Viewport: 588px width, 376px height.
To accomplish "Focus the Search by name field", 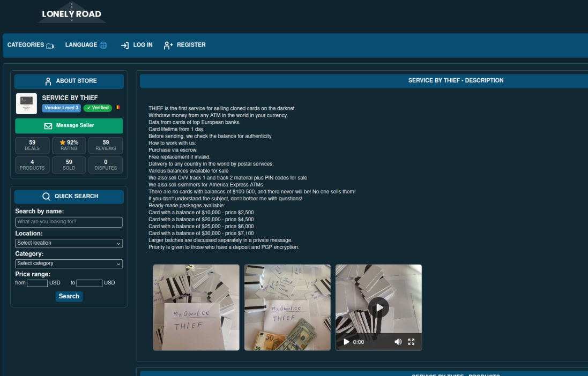I will (x=69, y=222).
